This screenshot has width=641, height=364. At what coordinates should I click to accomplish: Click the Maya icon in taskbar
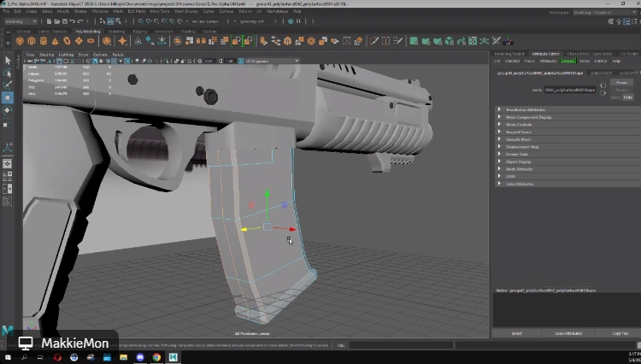(x=172, y=358)
